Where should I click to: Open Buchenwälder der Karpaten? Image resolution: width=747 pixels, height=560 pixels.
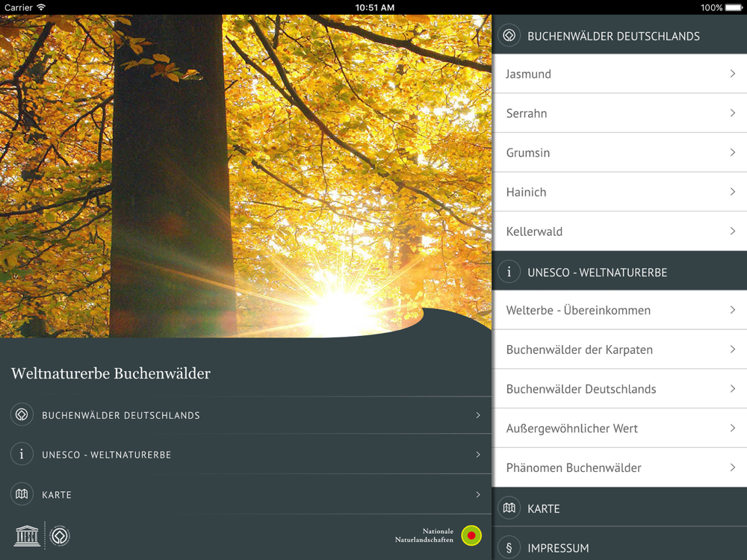click(619, 349)
